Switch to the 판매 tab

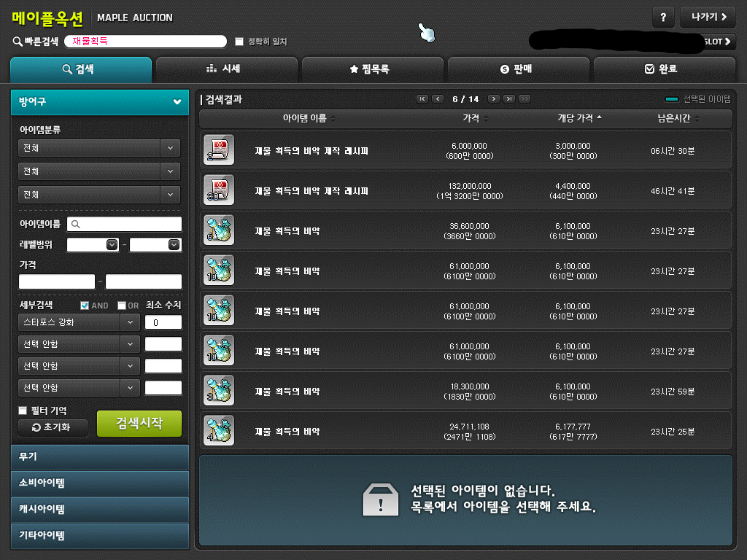[x=519, y=69]
